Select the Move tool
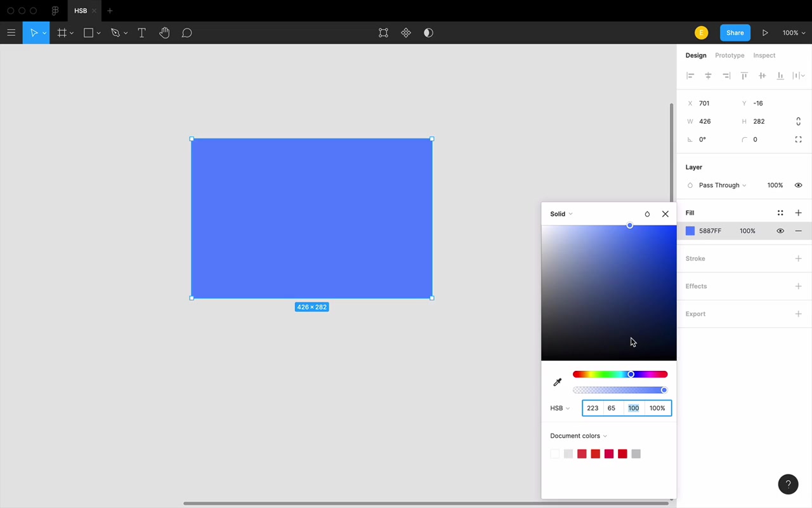 [x=34, y=33]
